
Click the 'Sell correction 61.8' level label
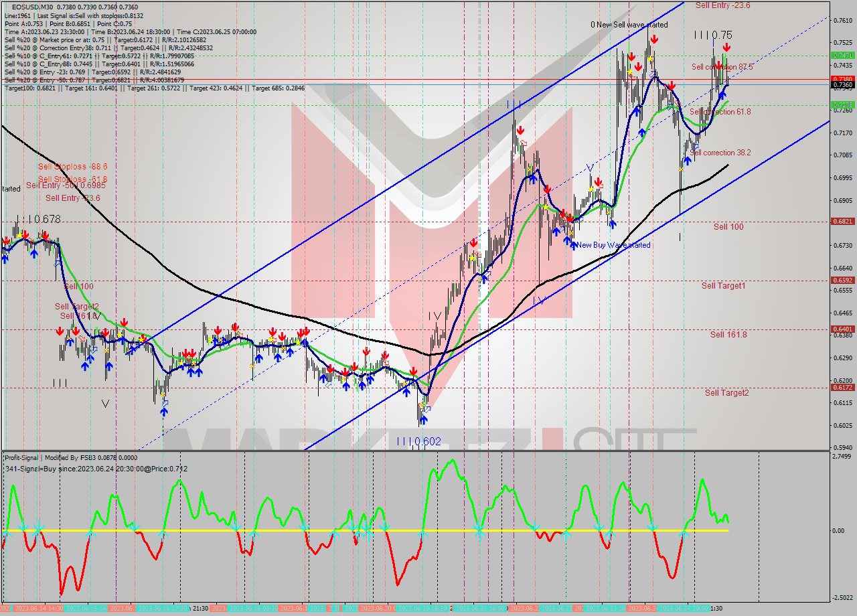(x=720, y=112)
